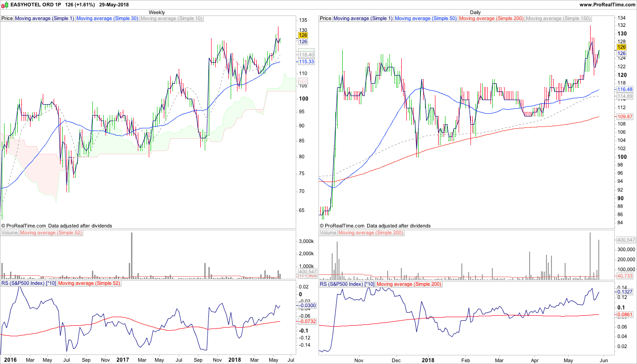637x364 pixels.
Task: Toggle the greyed Moving average (Simple 150) label
Action: coord(558,19)
